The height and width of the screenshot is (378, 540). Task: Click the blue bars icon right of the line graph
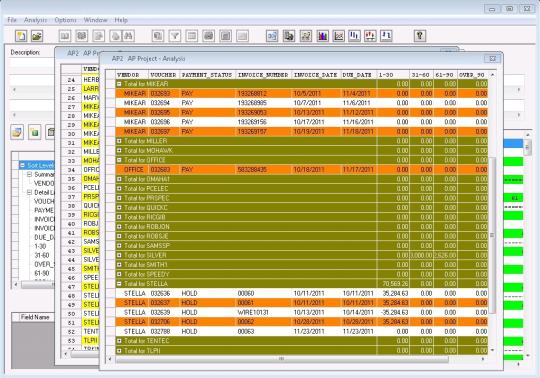[354, 36]
